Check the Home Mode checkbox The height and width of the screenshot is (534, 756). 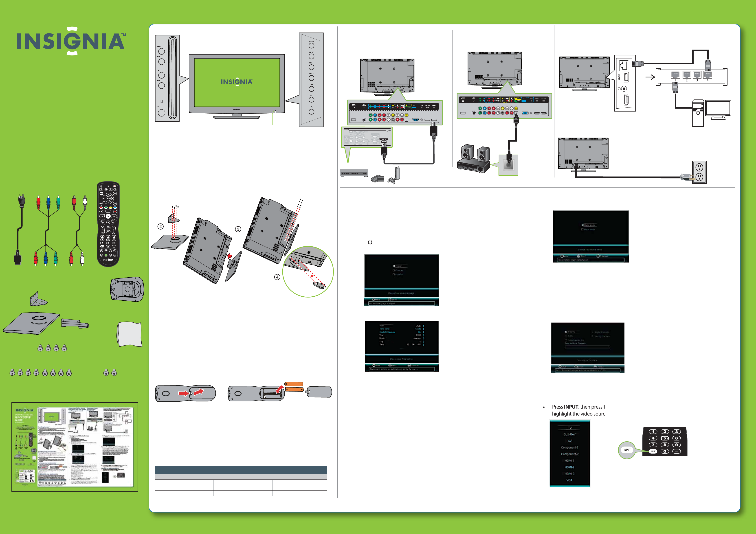tap(582, 225)
